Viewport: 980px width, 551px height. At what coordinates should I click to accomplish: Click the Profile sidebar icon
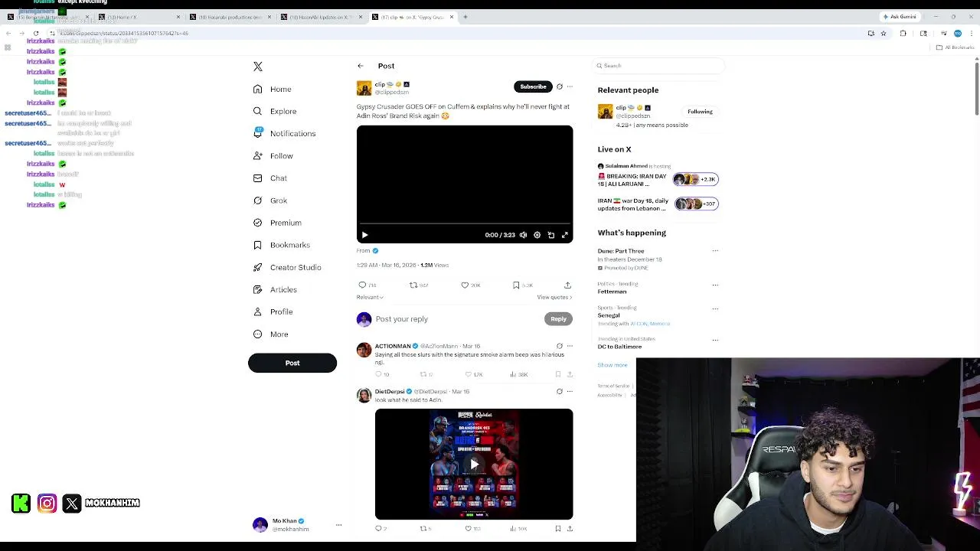coord(258,311)
